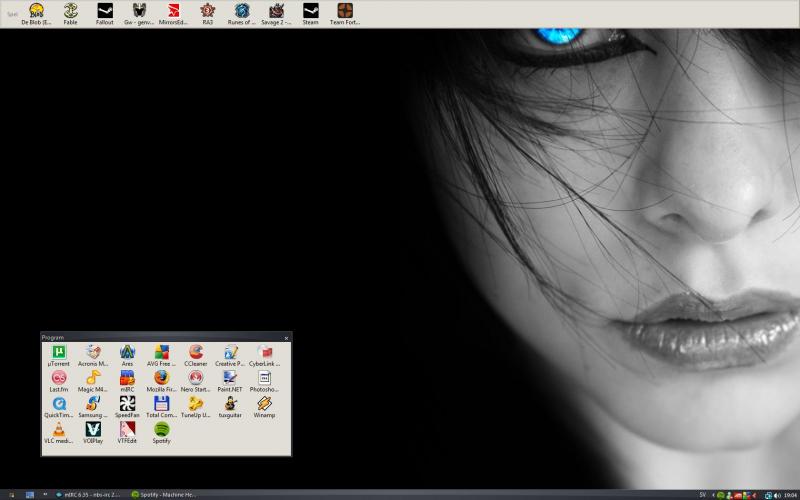The height and width of the screenshot is (500, 800).
Task: Launch tuxguitar from Program panel
Action: (230, 405)
